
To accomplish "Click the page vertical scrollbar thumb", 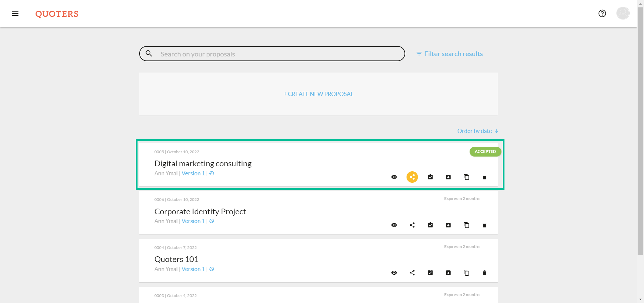I will 640,131.
